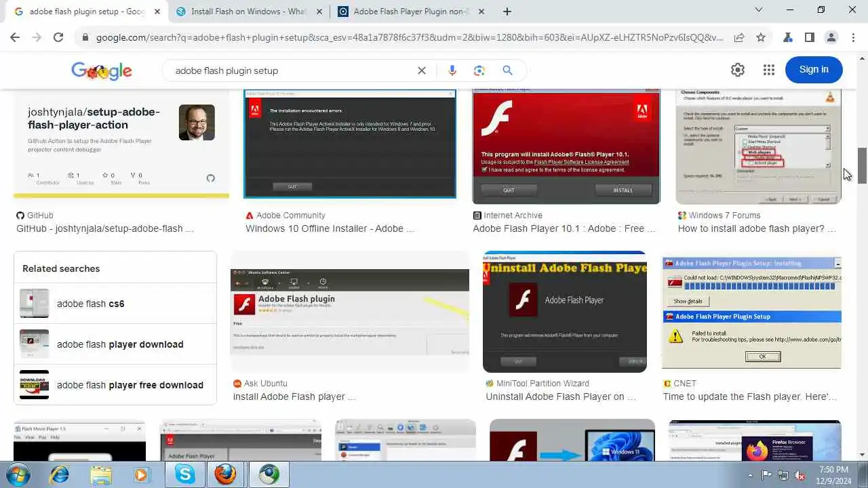Viewport: 868px width, 488px height.
Task: Select related search 'adobe flash cs6'
Action: click(115, 304)
